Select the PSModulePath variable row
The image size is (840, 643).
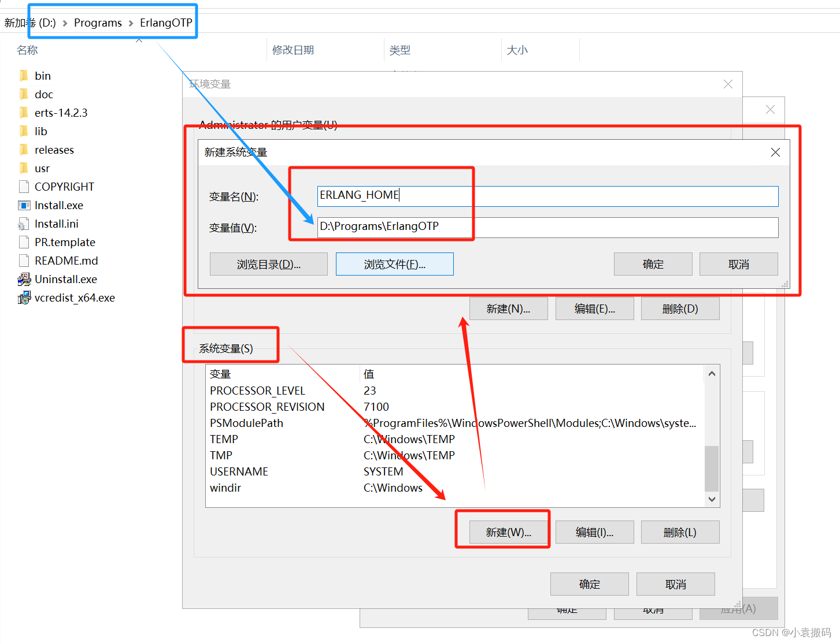click(455, 423)
